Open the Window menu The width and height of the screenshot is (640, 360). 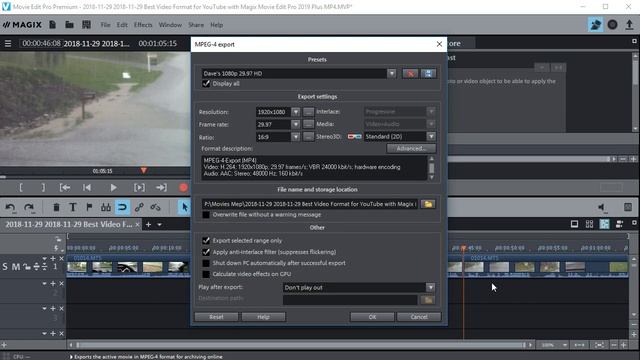click(x=170, y=25)
